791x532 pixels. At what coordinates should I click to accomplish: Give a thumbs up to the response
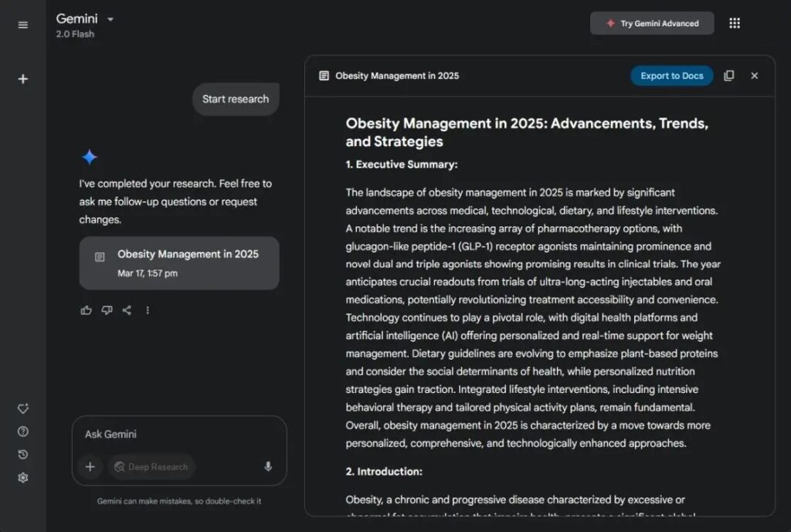tap(86, 310)
